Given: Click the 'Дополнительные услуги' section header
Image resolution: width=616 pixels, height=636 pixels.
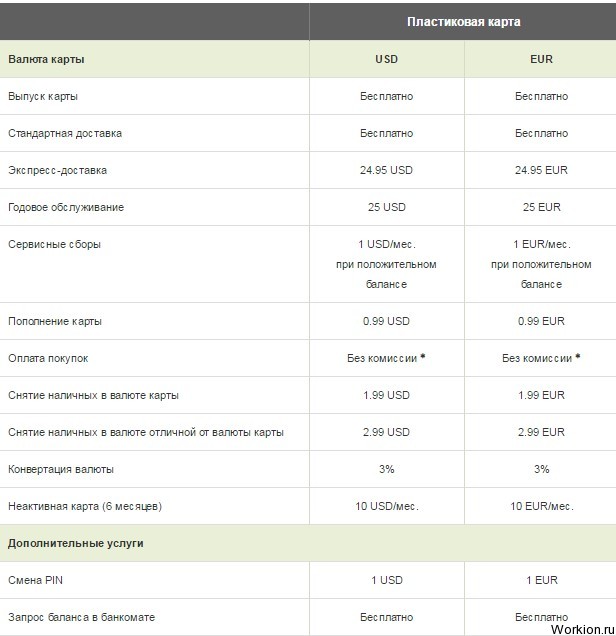Looking at the screenshot, I should (75, 543).
